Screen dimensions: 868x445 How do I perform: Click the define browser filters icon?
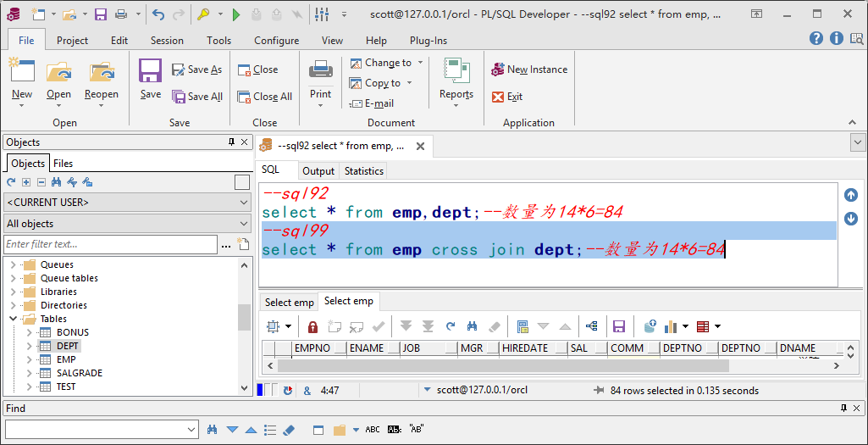click(x=71, y=181)
